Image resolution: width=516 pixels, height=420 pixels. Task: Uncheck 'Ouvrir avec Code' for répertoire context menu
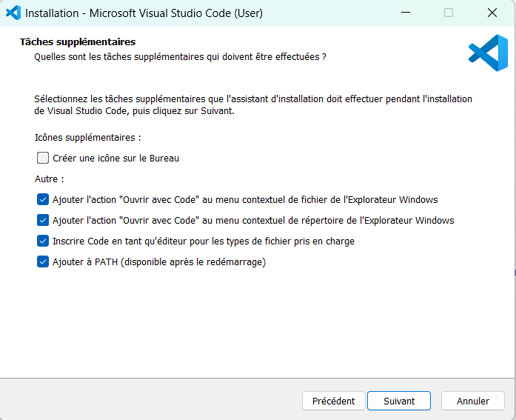point(43,220)
